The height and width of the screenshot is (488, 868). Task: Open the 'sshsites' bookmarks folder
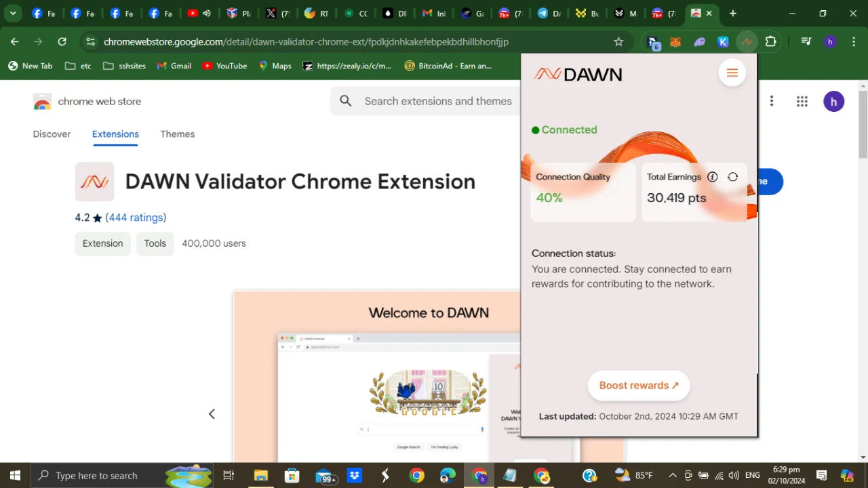124,66
